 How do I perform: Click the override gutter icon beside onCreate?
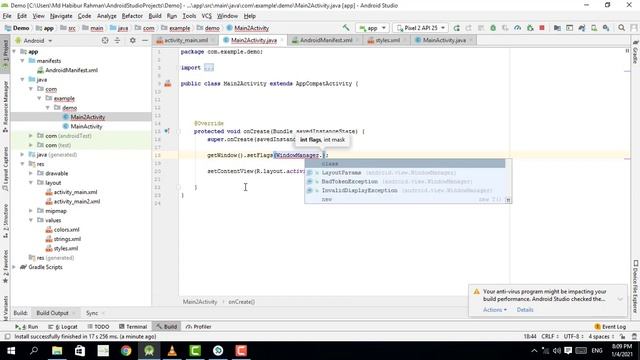tap(167, 131)
